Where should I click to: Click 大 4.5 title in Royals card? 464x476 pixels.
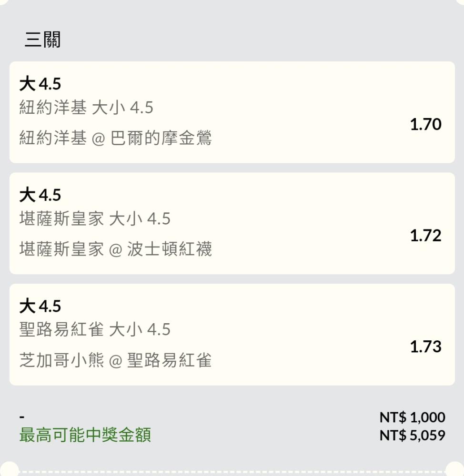pos(40,195)
